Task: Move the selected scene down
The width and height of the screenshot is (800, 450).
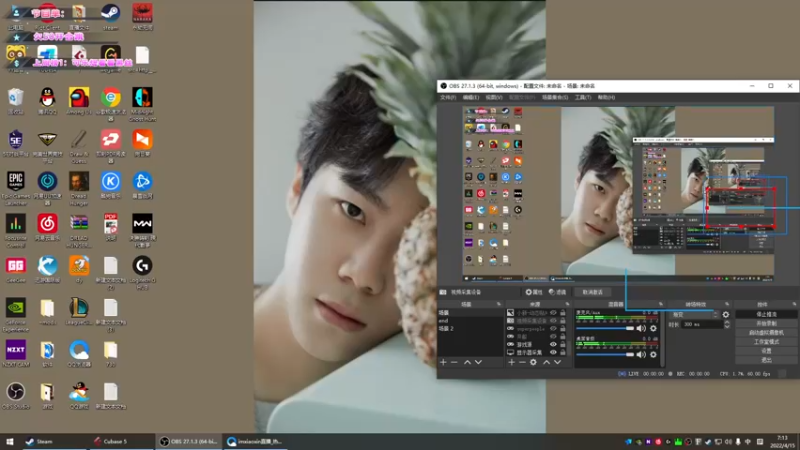Action: 479,362
